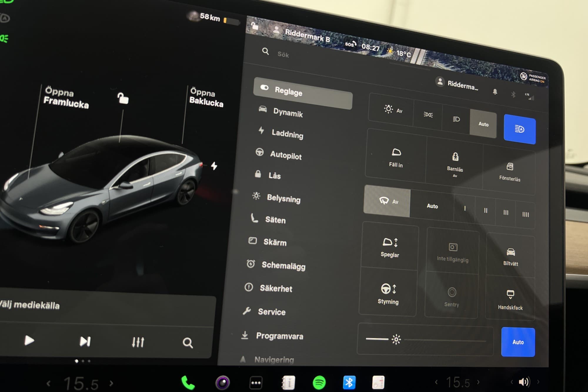Screen dimensions: 588x392
Task: Open the Phone app icon
Action: [188, 383]
